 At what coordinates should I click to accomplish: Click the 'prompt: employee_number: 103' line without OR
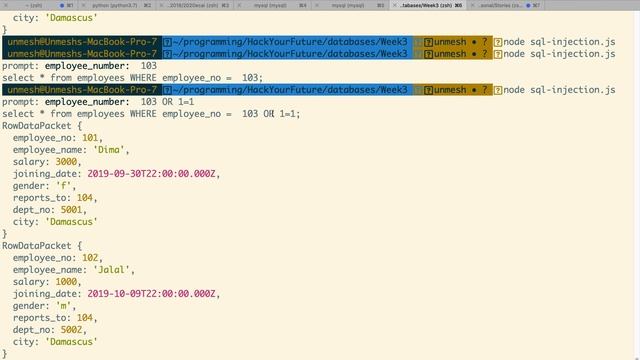point(80,66)
